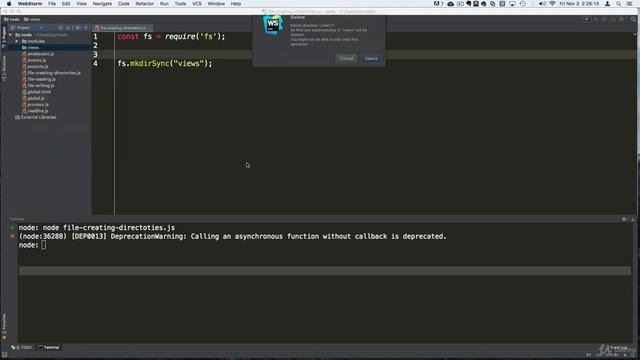Image resolution: width=640 pixels, height=360 pixels.
Task: Open Wi-Fi status menu
Action: (x=552, y=4)
